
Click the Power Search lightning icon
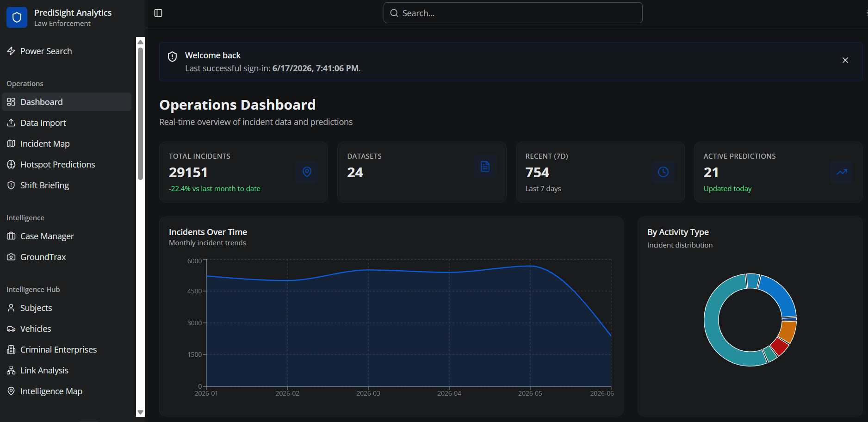11,51
